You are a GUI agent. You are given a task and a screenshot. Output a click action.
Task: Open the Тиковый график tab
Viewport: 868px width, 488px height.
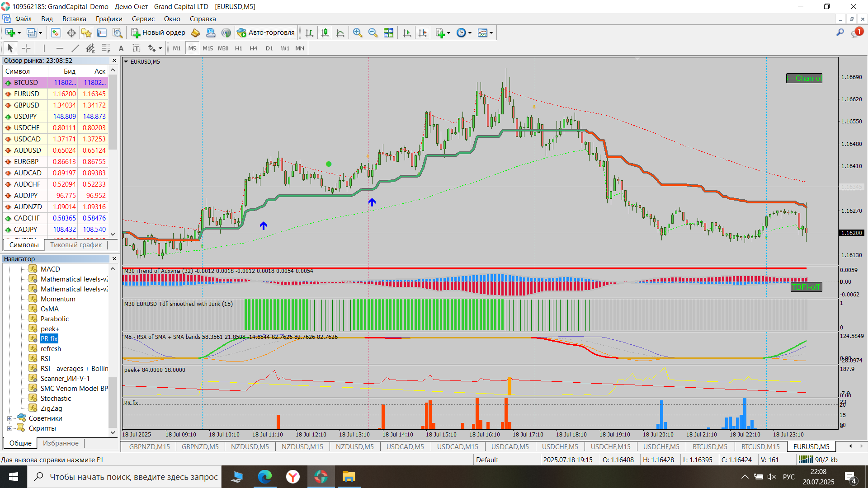[76, 245]
